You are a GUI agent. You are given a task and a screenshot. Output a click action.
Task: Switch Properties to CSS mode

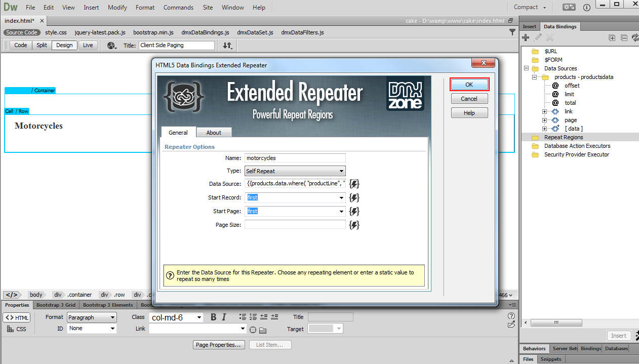(x=17, y=329)
